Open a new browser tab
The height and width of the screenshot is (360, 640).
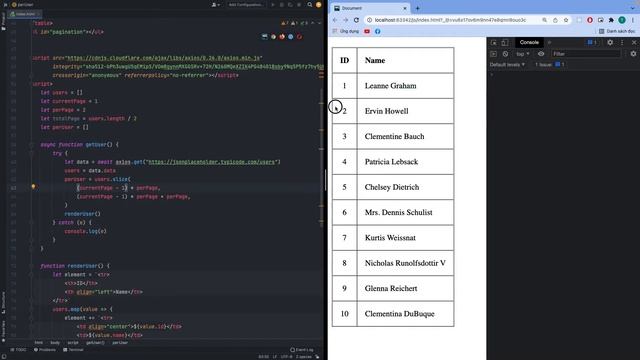coord(417,8)
